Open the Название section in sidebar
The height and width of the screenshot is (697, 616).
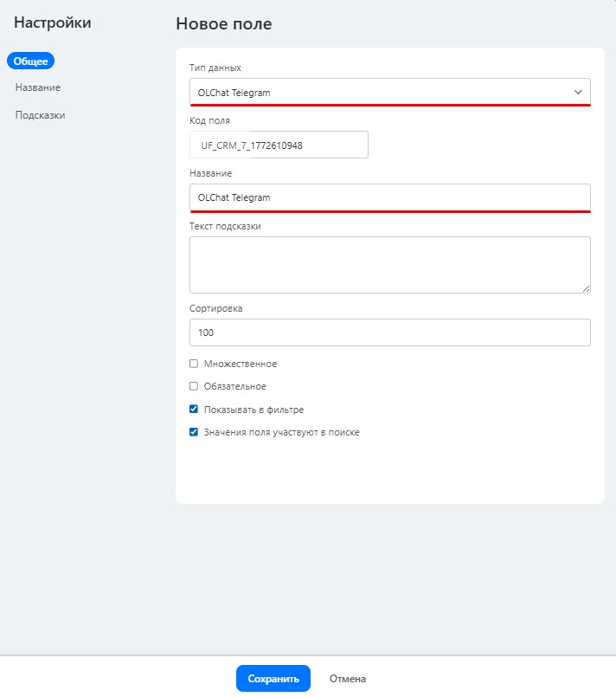38,87
